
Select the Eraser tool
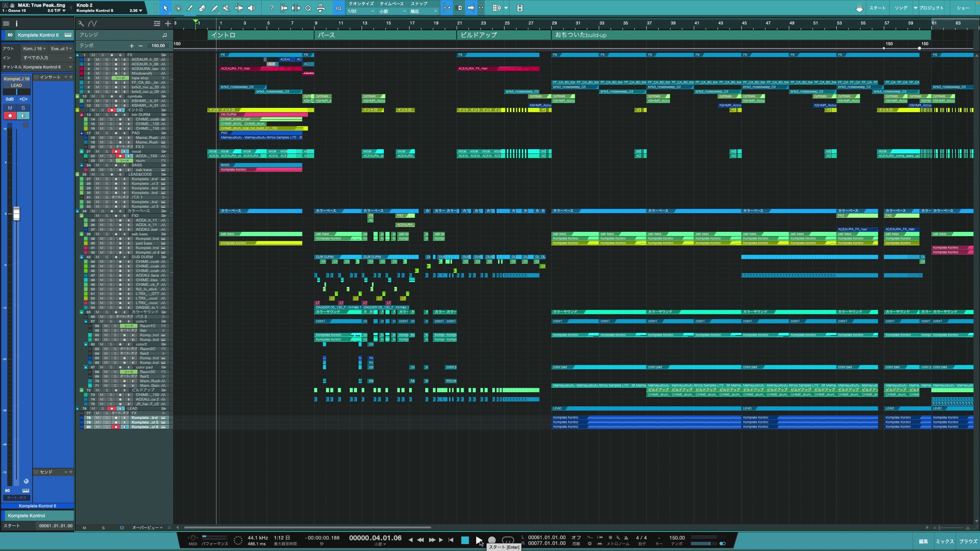[x=202, y=8]
